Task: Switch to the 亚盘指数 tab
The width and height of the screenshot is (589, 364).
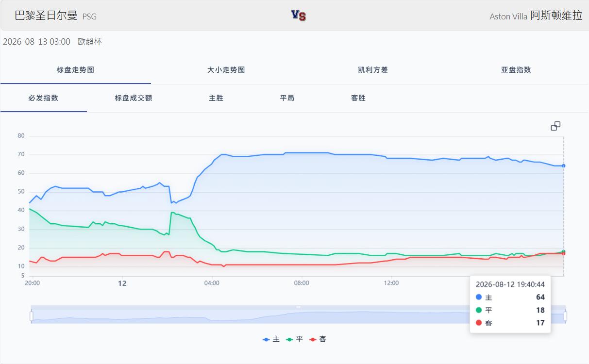Action: click(x=516, y=70)
